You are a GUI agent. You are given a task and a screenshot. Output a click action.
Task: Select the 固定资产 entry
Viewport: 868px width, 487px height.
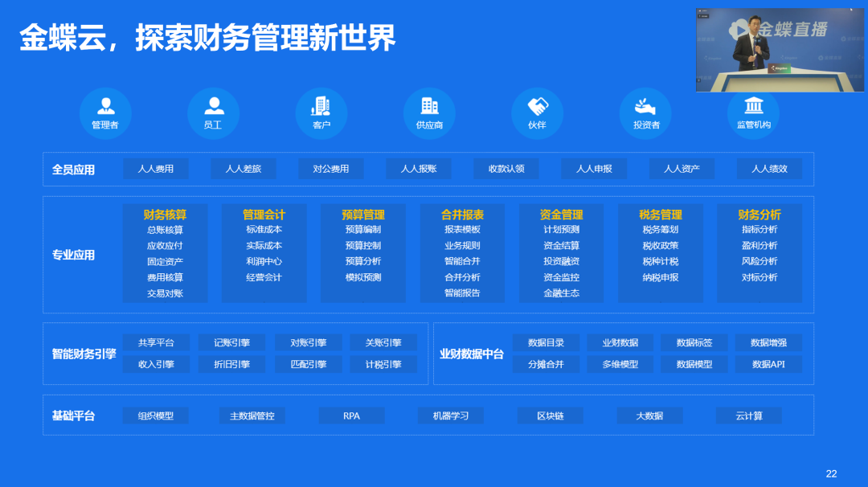pos(165,262)
